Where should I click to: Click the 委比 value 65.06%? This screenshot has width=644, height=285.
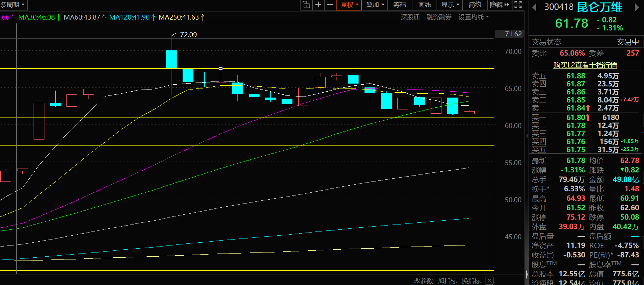(x=572, y=53)
